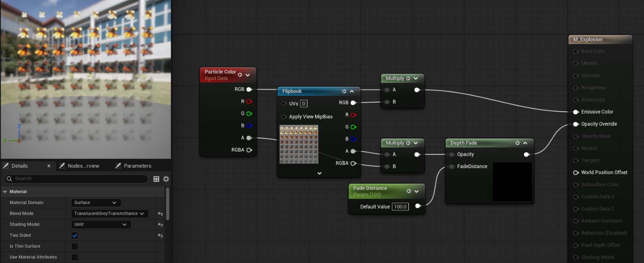This screenshot has width=644, height=263.
Task: Toggle preview icon on Flipbook node header
Action: tap(344, 91)
